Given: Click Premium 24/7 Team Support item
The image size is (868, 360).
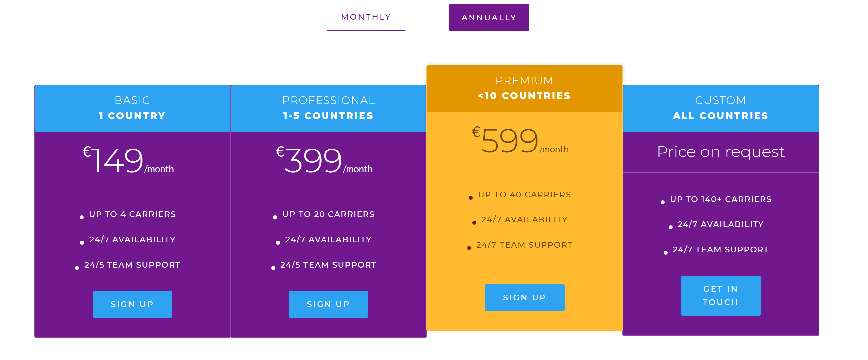Looking at the screenshot, I should tap(525, 245).
